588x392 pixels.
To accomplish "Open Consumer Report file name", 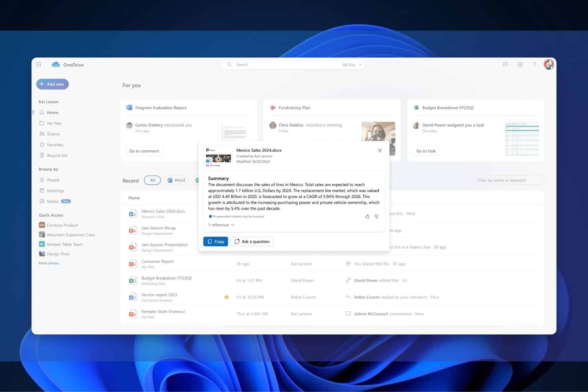I will (x=157, y=261).
